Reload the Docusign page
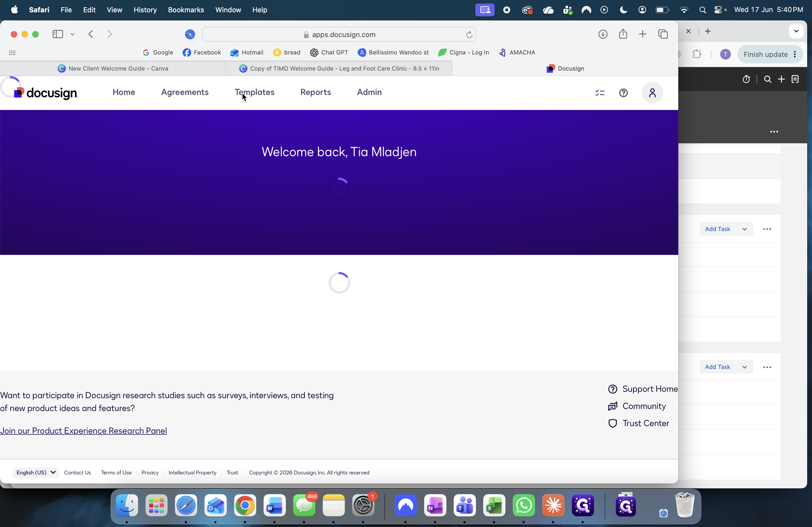 point(469,34)
